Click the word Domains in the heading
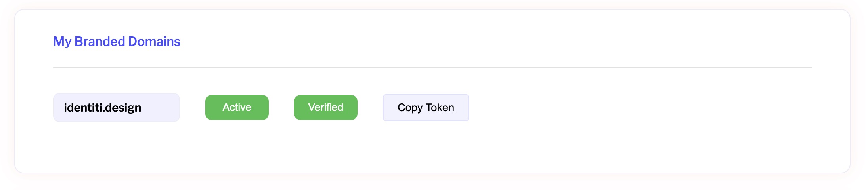Image resolution: width=868 pixels, height=190 pixels. coord(154,42)
